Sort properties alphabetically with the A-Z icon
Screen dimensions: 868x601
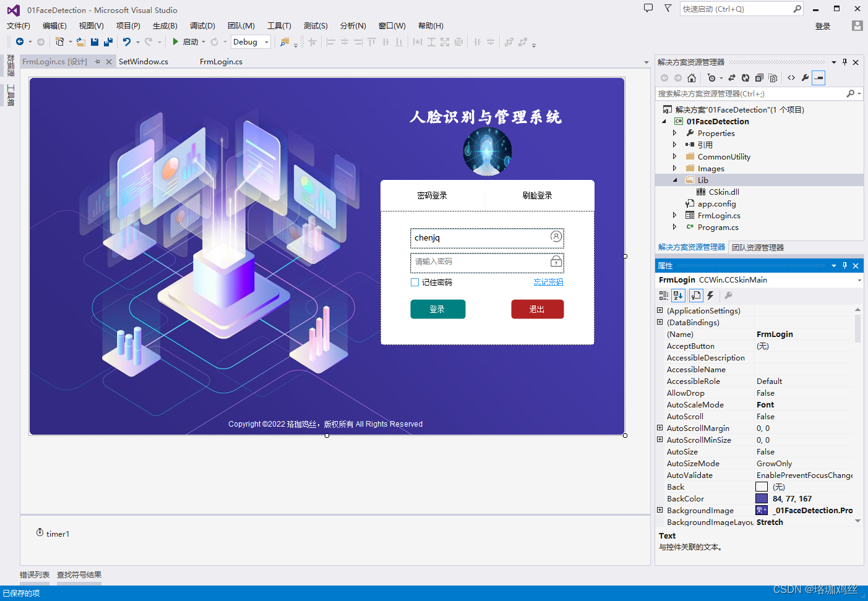coord(678,296)
